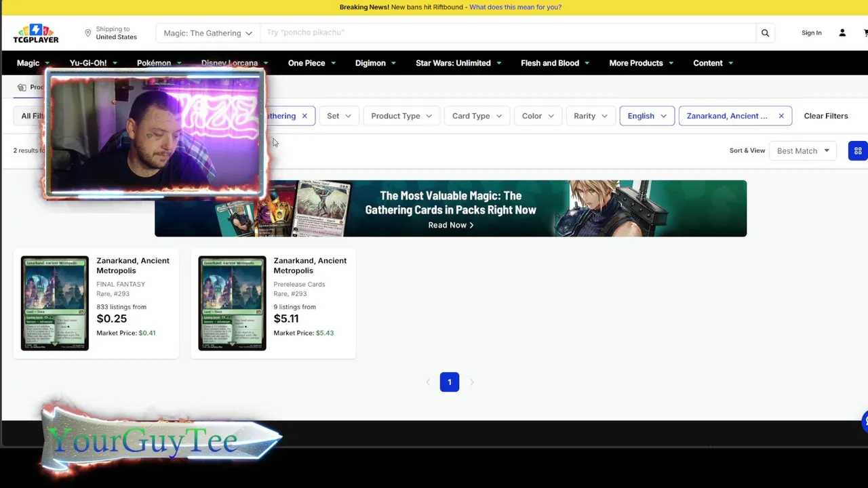
Task: Open the Best Match sort dropdown
Action: click(x=803, y=151)
